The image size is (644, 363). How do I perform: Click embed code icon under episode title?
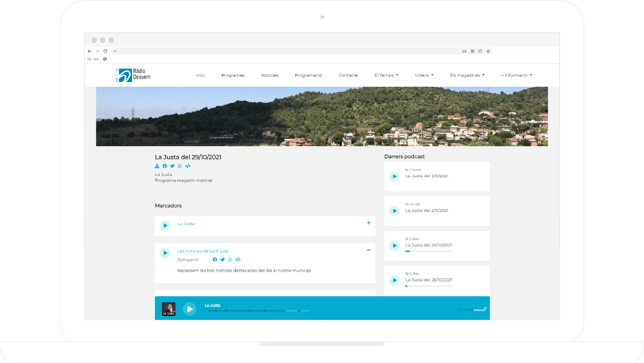pos(188,166)
